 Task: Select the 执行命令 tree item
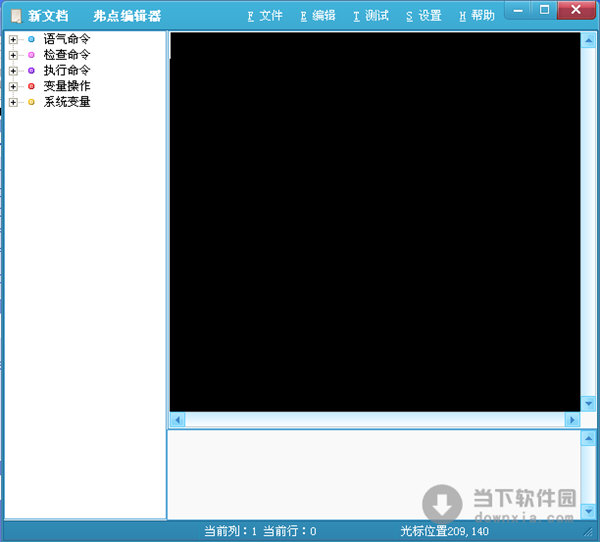click(x=67, y=70)
